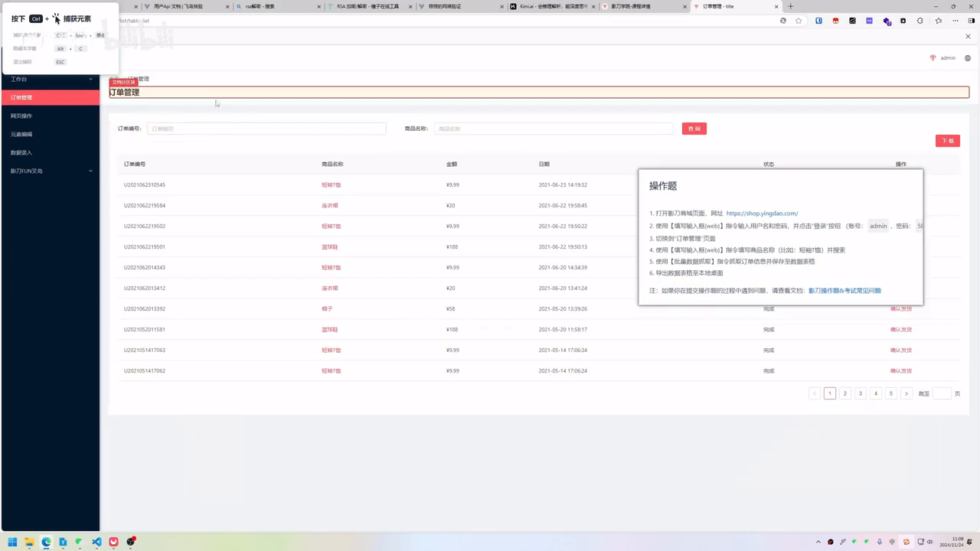Click the 订单管理 page title
The image size is (980, 551).
coord(124,93)
